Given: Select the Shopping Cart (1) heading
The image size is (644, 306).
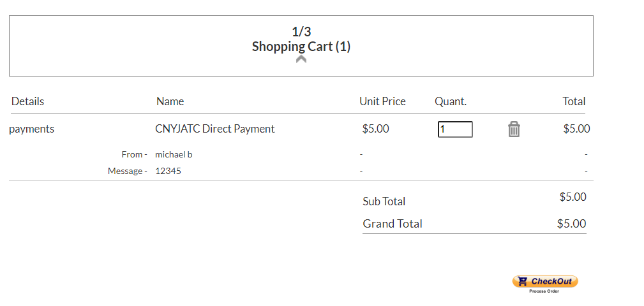Looking at the screenshot, I should pyautogui.click(x=301, y=47).
